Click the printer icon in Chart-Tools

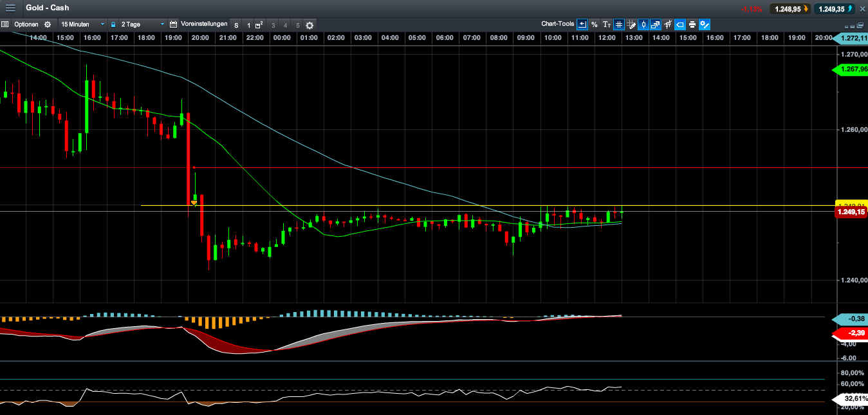click(692, 24)
